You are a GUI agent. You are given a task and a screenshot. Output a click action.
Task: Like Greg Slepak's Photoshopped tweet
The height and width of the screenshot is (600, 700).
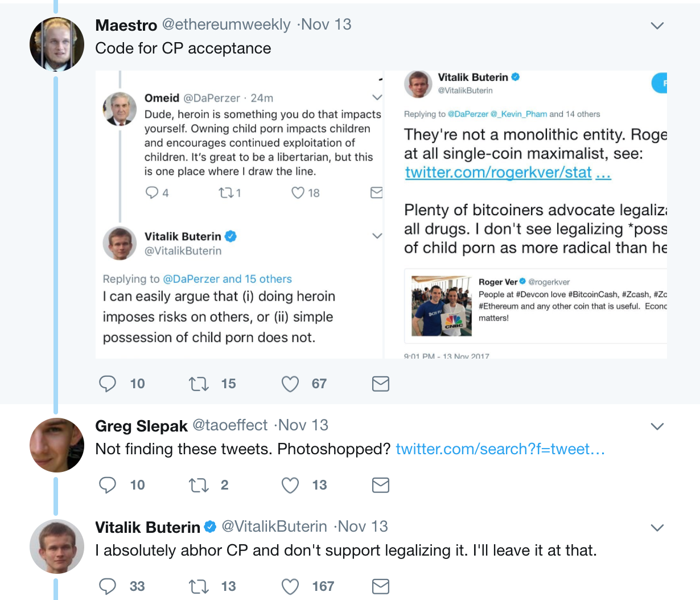tap(290, 485)
